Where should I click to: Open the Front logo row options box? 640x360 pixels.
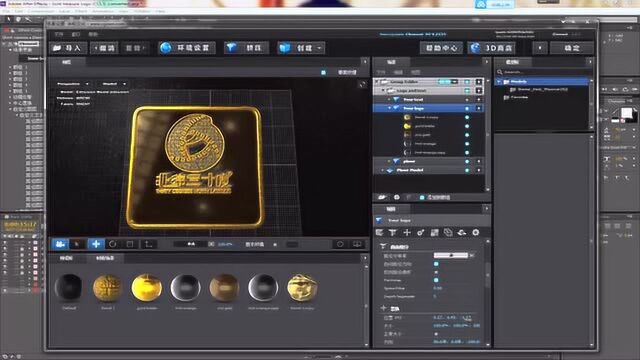pos(479,108)
